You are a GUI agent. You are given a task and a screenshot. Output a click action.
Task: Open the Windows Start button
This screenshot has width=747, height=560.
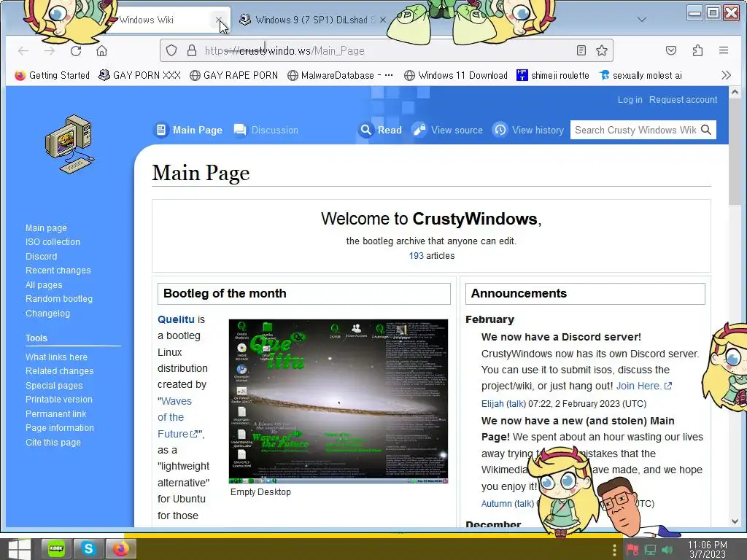(x=19, y=549)
